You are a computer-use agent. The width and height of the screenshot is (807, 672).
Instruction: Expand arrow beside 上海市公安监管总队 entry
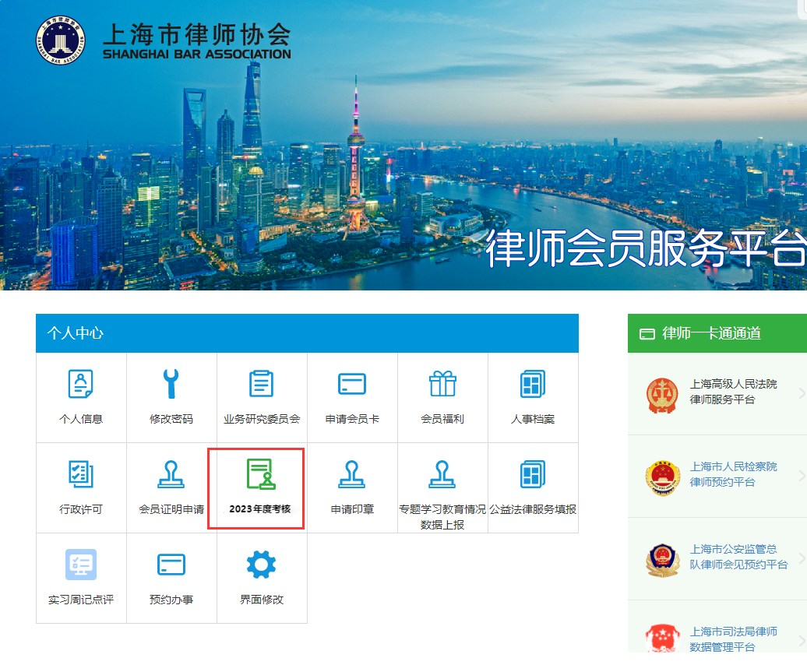pyautogui.click(x=802, y=558)
